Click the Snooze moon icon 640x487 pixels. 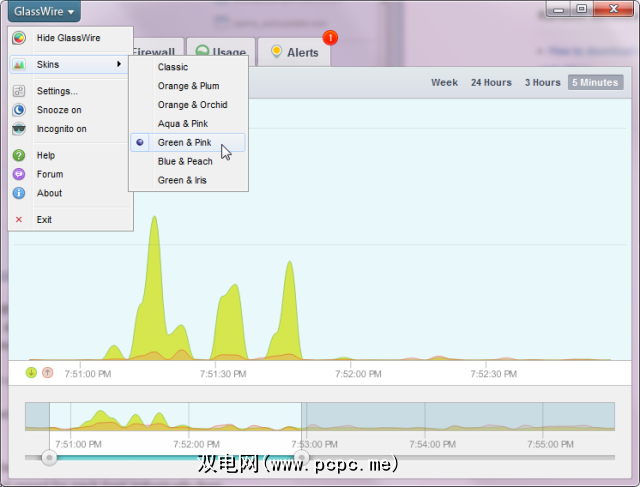pyautogui.click(x=19, y=110)
